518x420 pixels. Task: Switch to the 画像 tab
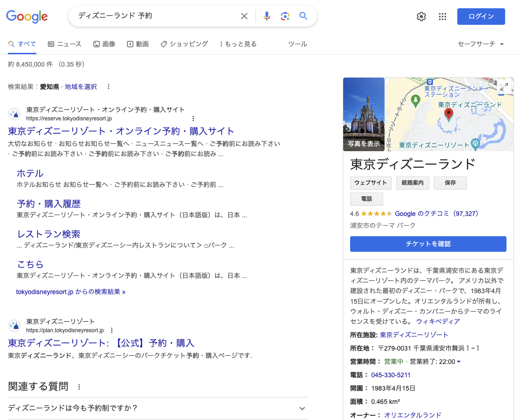(x=104, y=44)
